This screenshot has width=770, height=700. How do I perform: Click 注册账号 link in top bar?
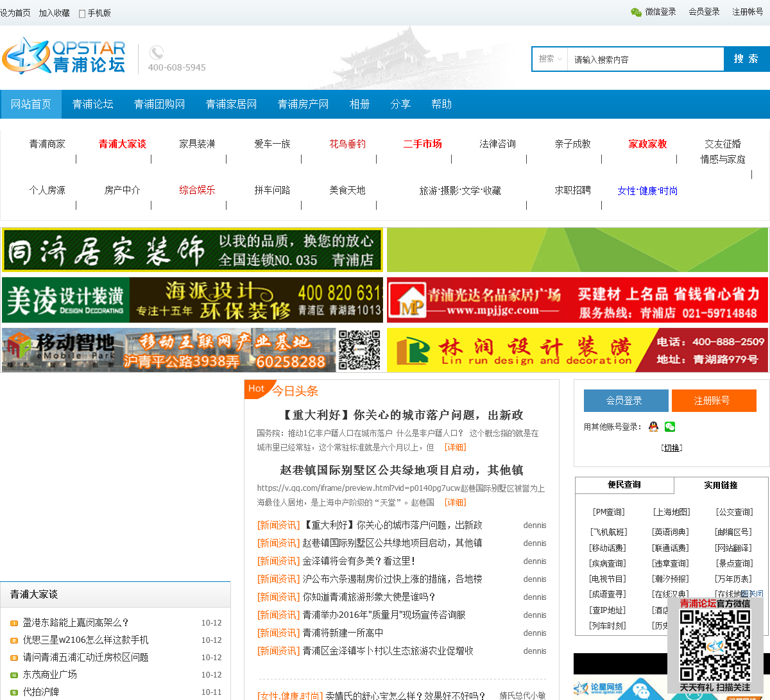click(x=748, y=12)
